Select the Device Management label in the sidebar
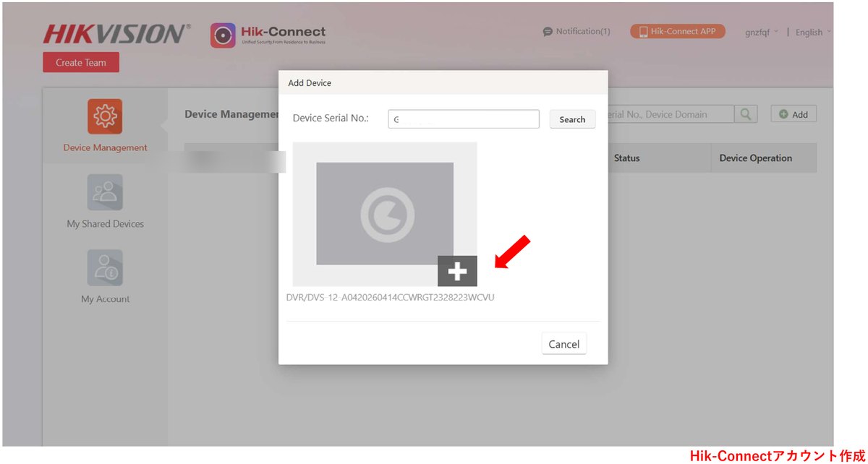868x464 pixels. (105, 147)
